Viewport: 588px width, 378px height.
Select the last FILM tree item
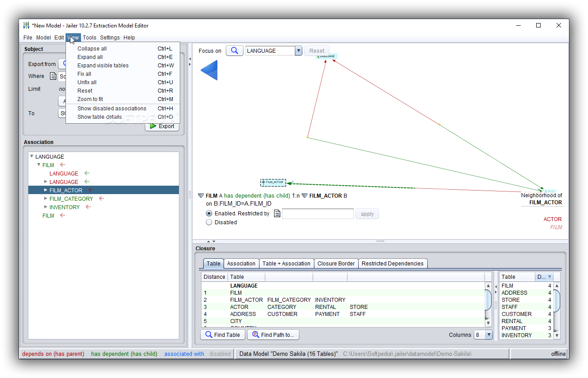pos(48,215)
